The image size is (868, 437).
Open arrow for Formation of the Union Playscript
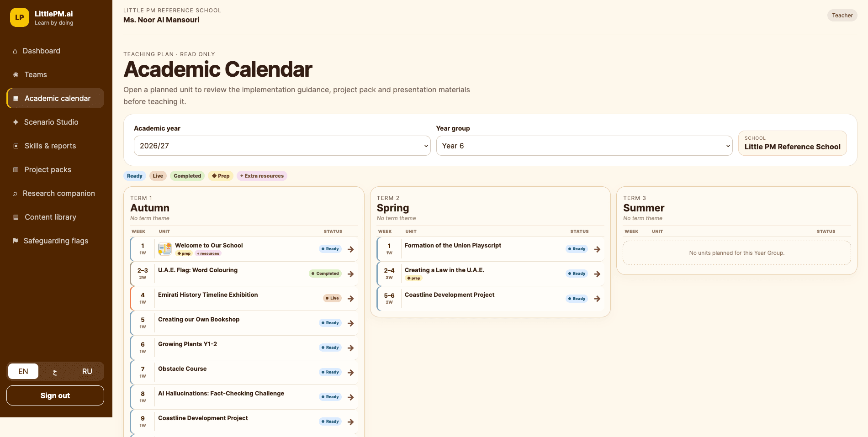(x=598, y=249)
